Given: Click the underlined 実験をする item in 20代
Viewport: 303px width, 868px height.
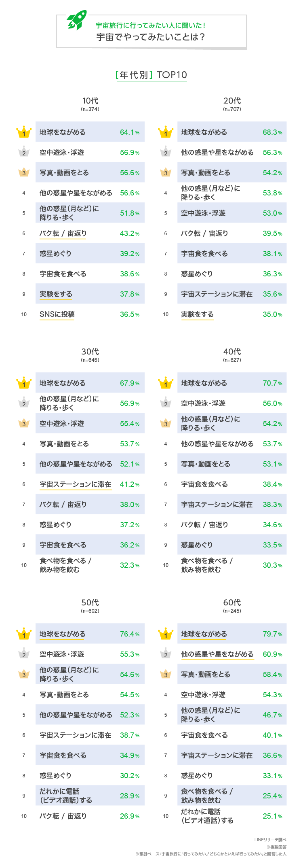Looking at the screenshot, I should (197, 314).
